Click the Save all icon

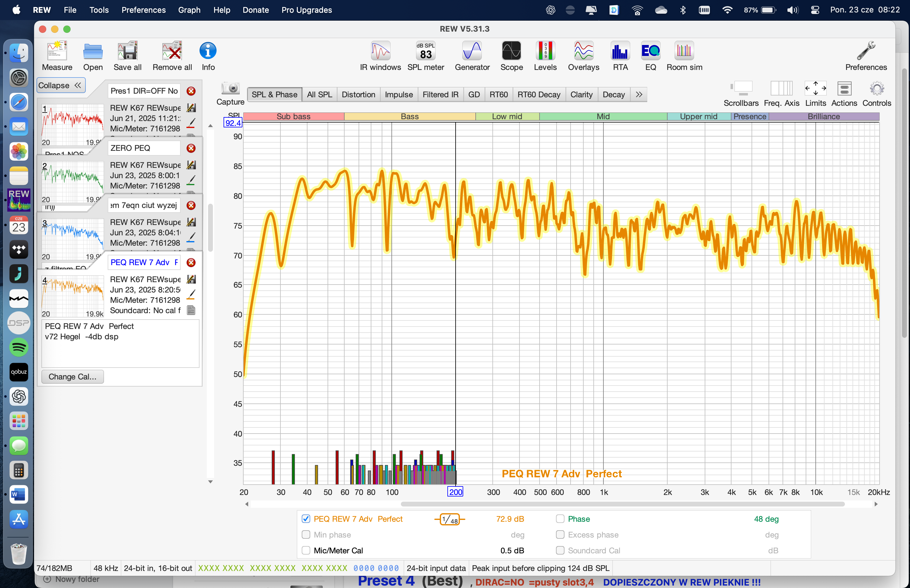click(x=127, y=56)
